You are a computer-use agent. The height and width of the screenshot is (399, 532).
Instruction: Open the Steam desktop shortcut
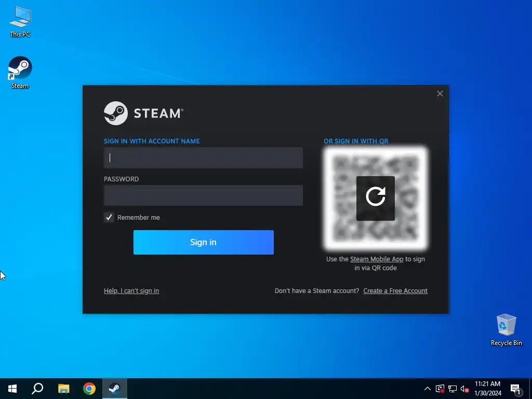20,73
